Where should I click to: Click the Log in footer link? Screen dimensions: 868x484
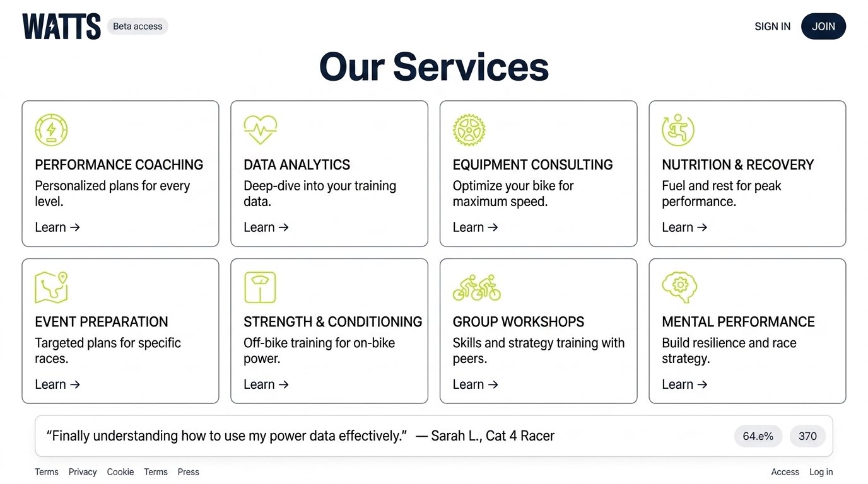821,472
